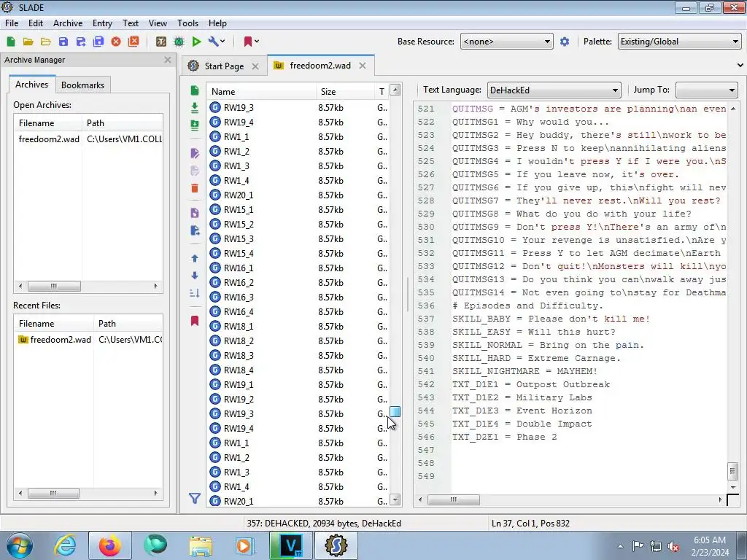Click the green Run archive play icon
The image size is (747, 560).
coord(196,42)
